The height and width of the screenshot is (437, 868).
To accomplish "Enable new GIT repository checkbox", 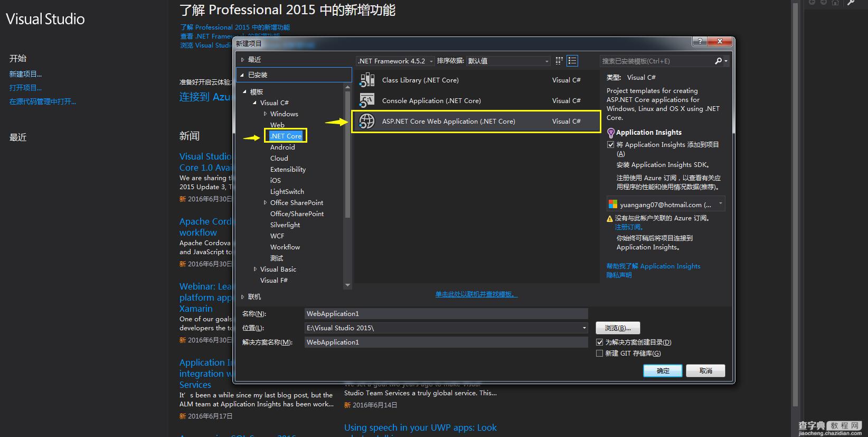I will click(x=599, y=354).
